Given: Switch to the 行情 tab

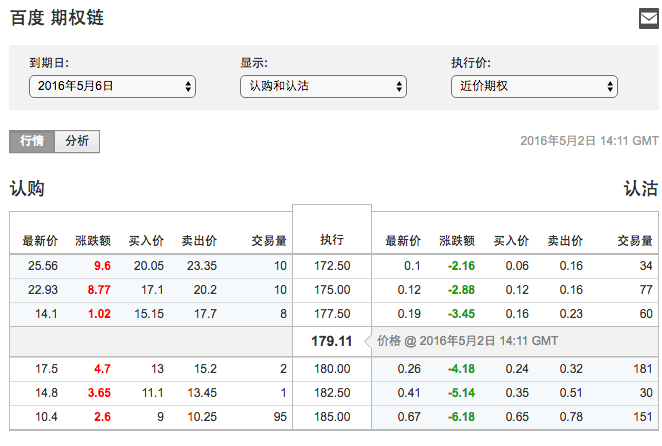Looking at the screenshot, I should pos(31,141).
